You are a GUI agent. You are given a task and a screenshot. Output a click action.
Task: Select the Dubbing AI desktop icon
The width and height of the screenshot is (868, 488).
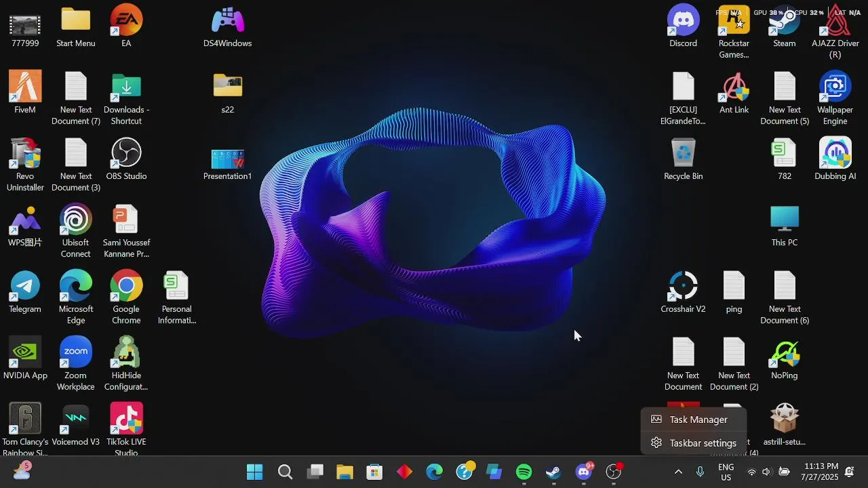pyautogui.click(x=835, y=159)
